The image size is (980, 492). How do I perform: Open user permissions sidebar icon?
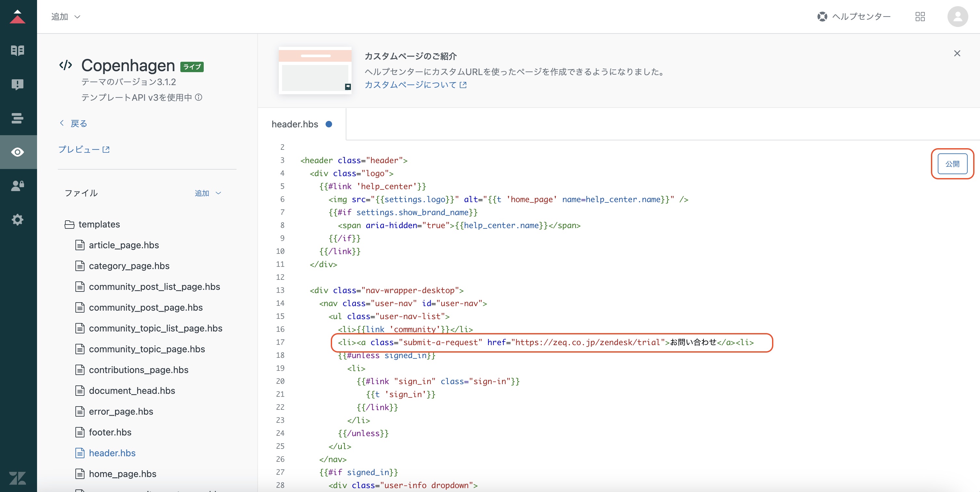click(18, 186)
